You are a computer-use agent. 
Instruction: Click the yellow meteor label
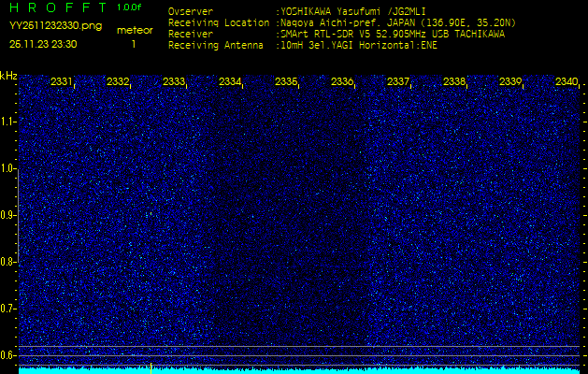click(x=134, y=30)
